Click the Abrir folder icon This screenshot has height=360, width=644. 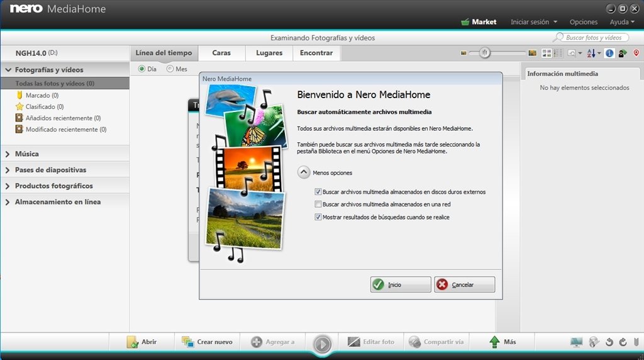[132, 342]
